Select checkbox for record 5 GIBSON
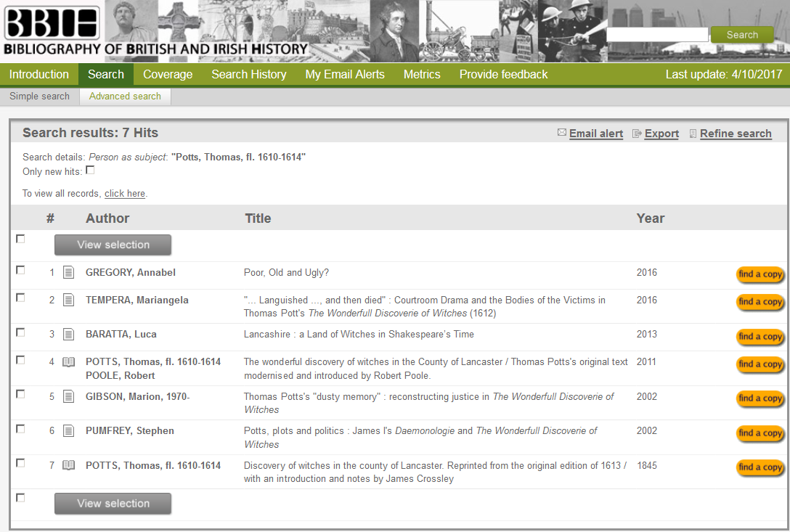 click(x=20, y=394)
